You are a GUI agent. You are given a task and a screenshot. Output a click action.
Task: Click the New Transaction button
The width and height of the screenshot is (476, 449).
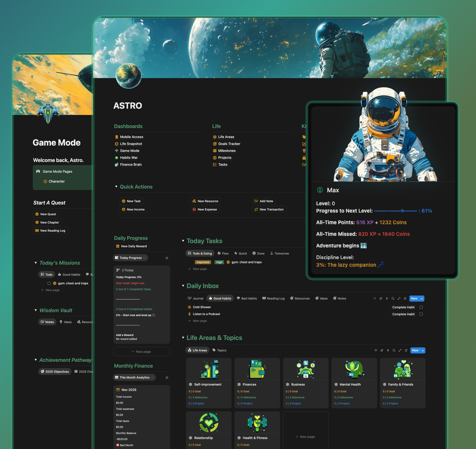[269, 209]
